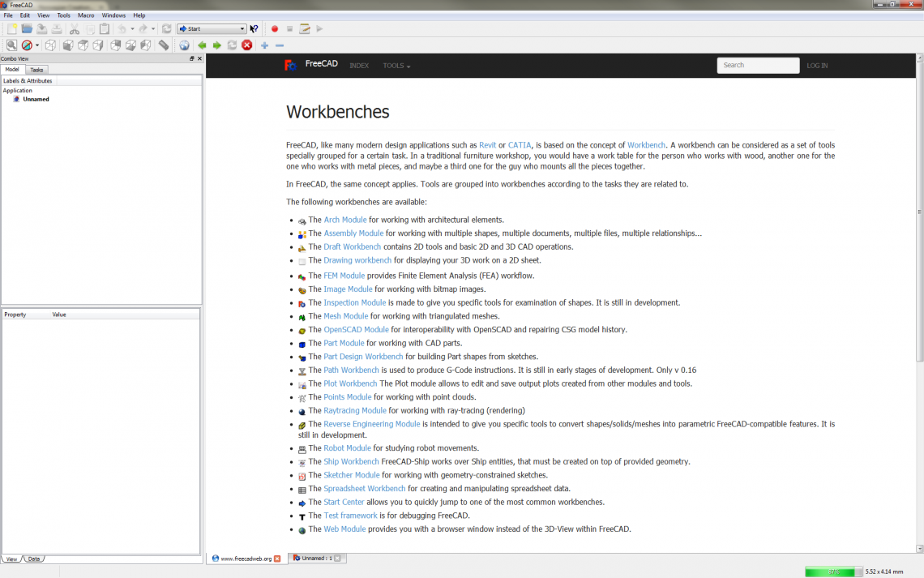Follow the Sketcher Module link
Screen dimensions: 924x578
351,475
